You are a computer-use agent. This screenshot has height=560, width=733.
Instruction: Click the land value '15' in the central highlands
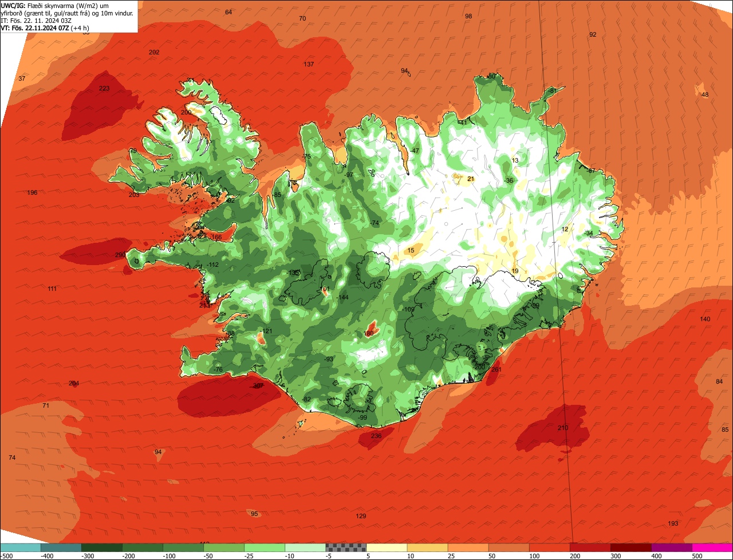[411, 251]
